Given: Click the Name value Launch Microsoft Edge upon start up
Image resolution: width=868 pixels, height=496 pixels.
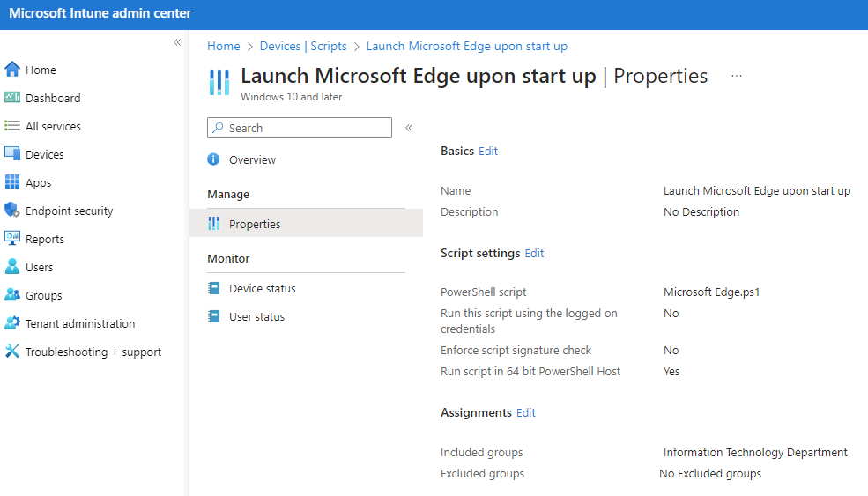Looking at the screenshot, I should pos(756,190).
